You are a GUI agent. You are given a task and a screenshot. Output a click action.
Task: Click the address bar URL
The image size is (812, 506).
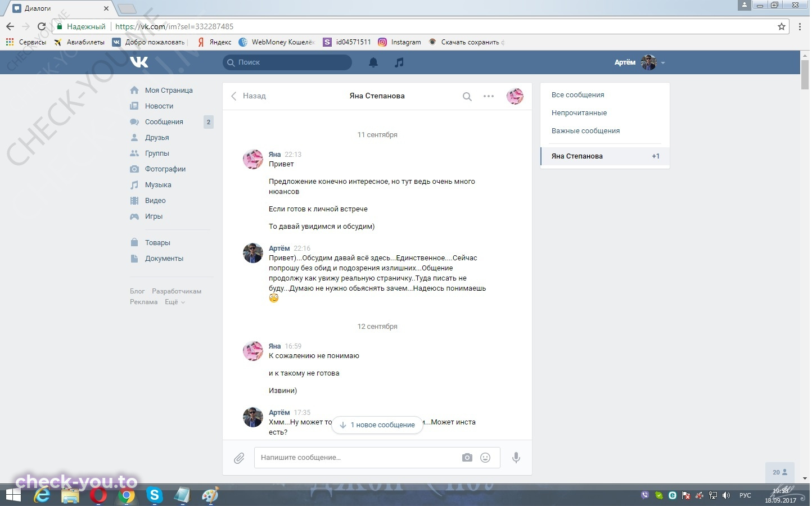[x=174, y=26]
